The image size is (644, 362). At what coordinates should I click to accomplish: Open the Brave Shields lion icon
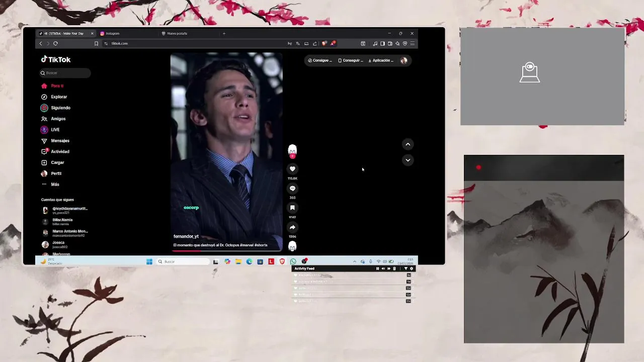click(324, 44)
